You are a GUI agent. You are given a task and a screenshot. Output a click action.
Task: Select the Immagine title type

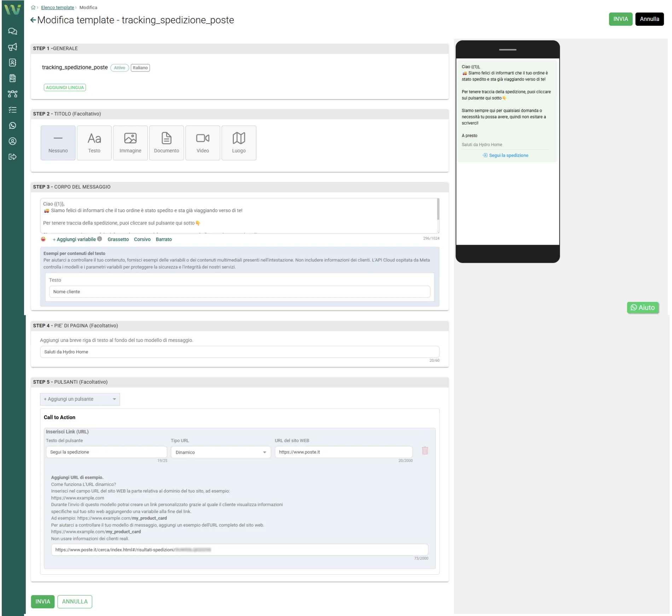point(130,143)
